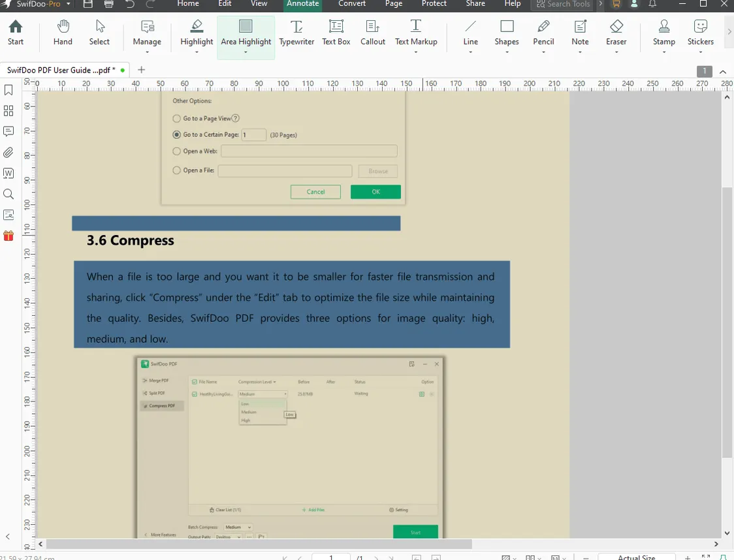Image resolution: width=734 pixels, height=560 pixels.
Task: Insert a Text Box
Action: coord(336,33)
